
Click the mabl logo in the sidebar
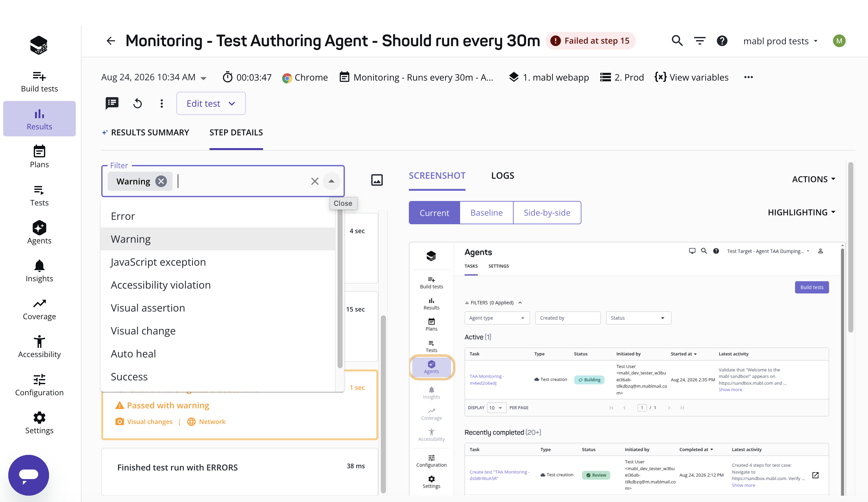39,45
